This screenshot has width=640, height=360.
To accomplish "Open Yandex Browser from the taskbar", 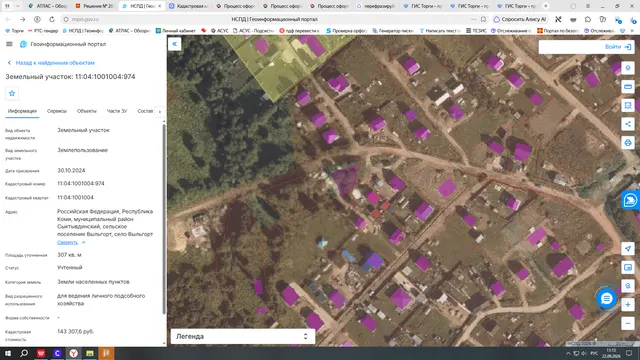I will 73,353.
